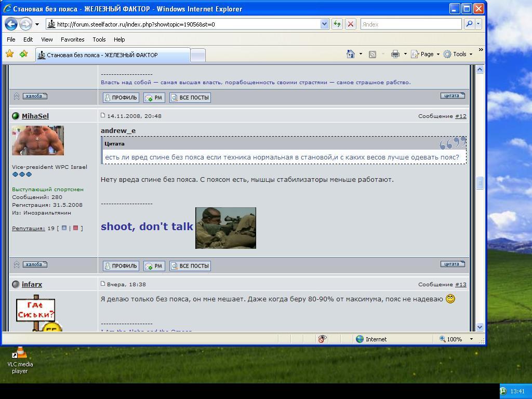The width and height of the screenshot is (532, 399).
Task: Expand the Home button dropdown arrow
Action: [361, 54]
